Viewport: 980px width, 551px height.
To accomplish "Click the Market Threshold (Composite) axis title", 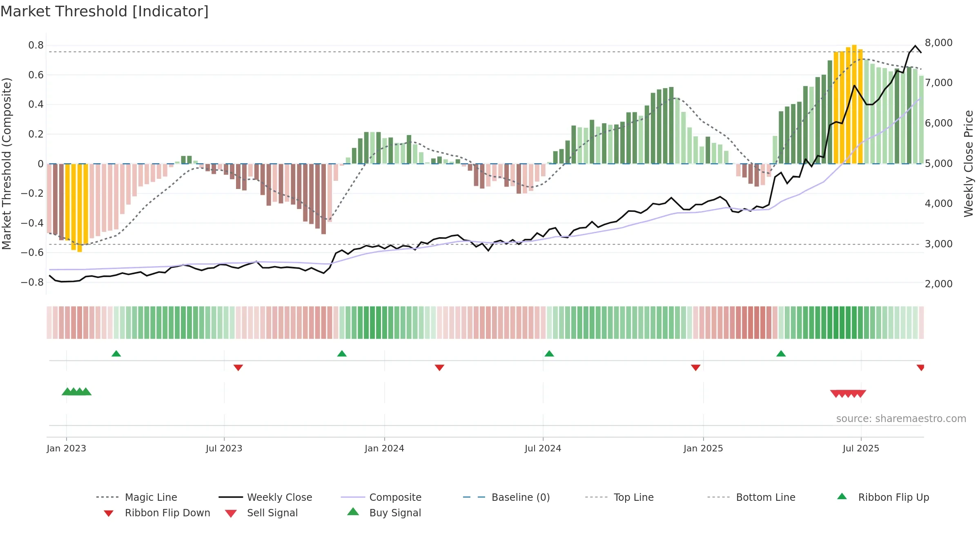I will click(7, 164).
